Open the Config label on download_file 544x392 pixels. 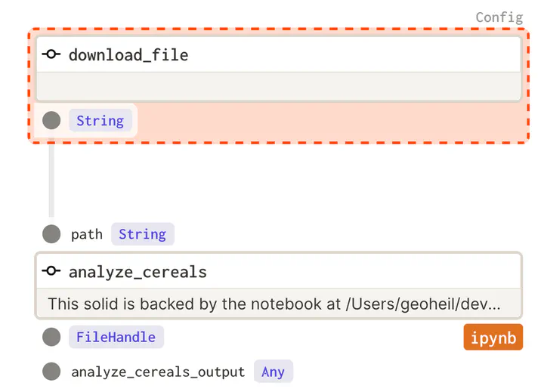(x=499, y=17)
